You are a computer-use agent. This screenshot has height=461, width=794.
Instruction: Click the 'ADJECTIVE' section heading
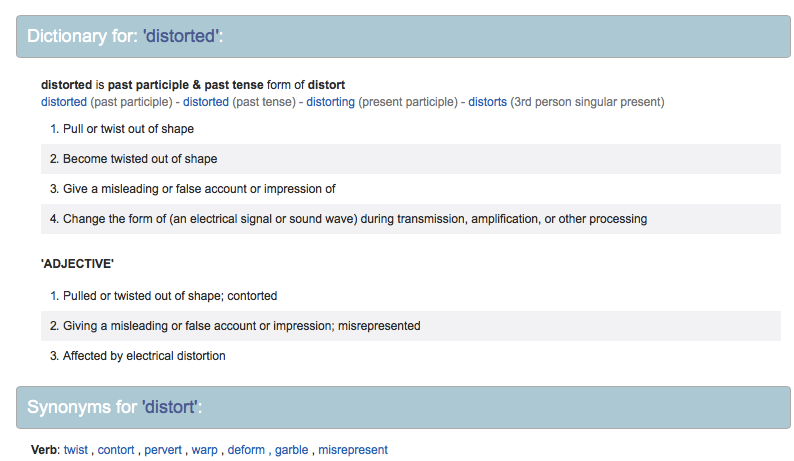(x=78, y=264)
